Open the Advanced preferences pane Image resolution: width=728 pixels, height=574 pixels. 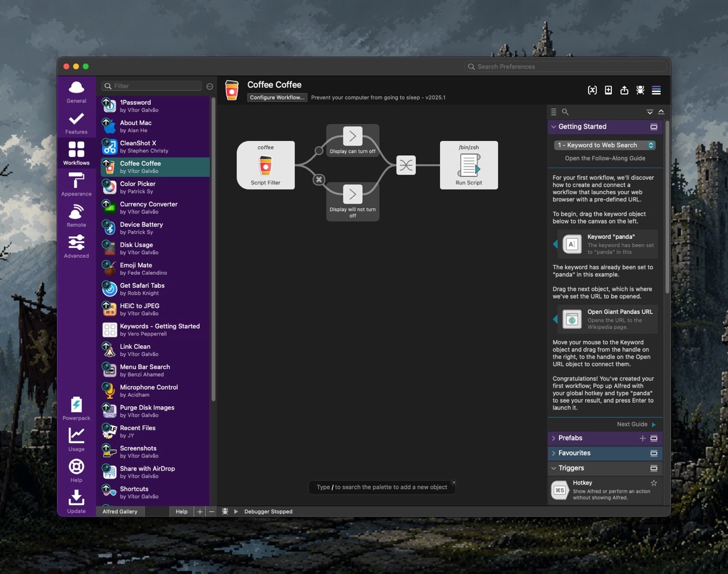[76, 247]
